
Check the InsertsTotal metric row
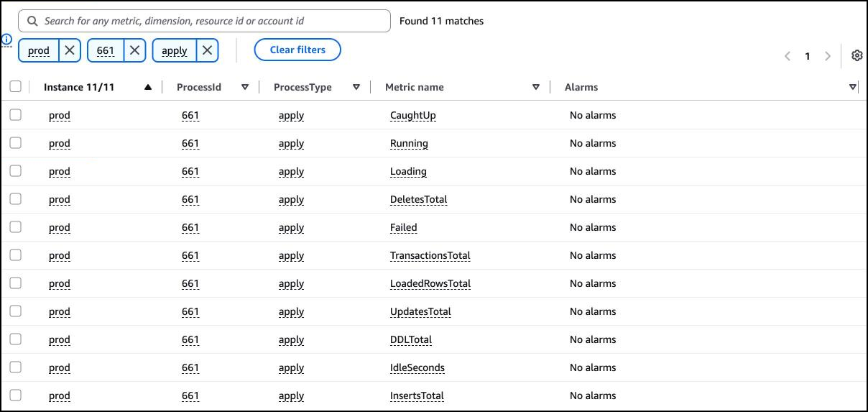point(15,395)
